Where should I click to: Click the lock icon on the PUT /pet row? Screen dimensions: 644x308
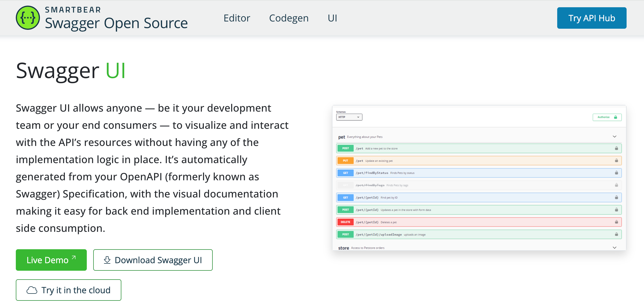(x=616, y=160)
